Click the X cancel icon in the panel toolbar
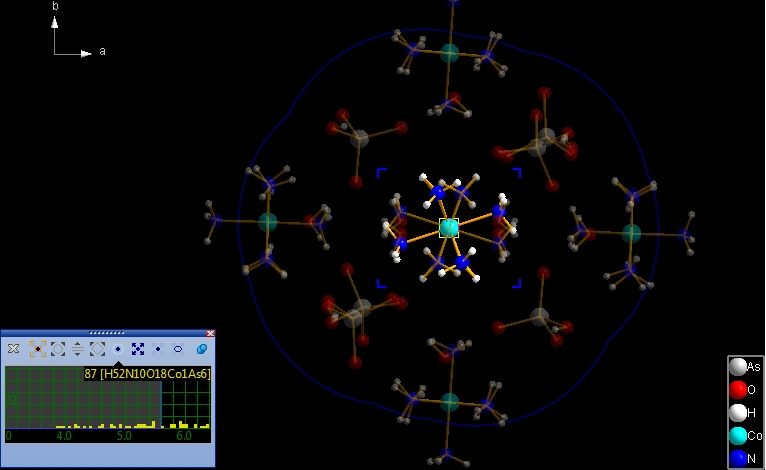Viewport: 766px width, 470px height. click(x=14, y=349)
